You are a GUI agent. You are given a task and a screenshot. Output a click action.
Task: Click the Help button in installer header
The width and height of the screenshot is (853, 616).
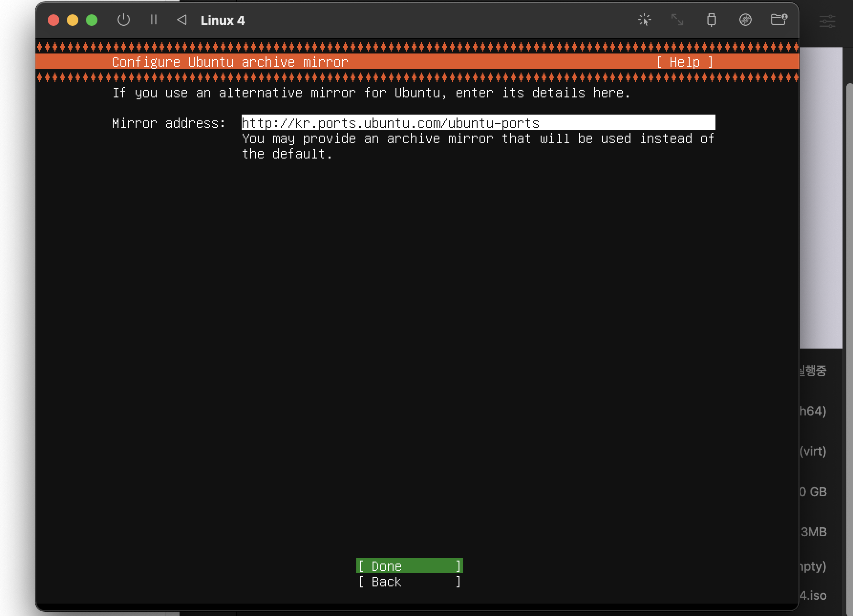(685, 62)
